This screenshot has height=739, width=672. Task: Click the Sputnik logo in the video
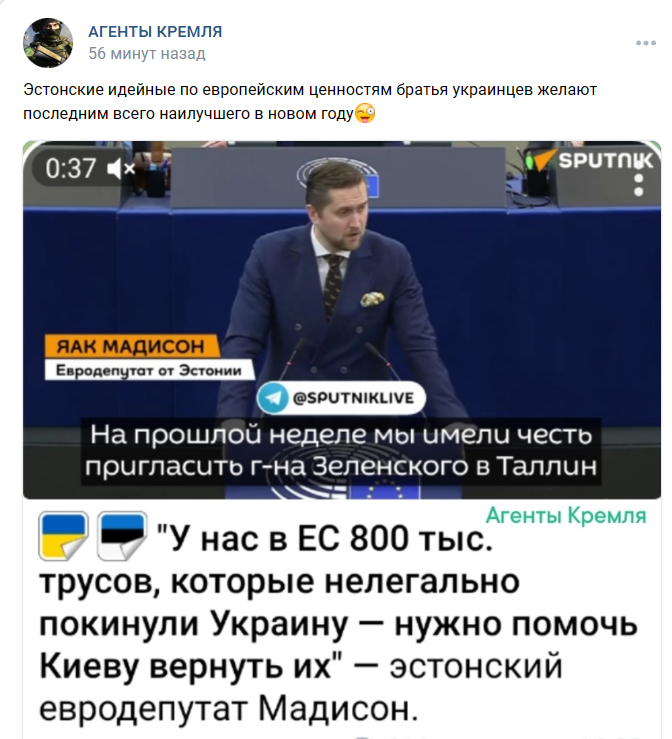tap(591, 160)
